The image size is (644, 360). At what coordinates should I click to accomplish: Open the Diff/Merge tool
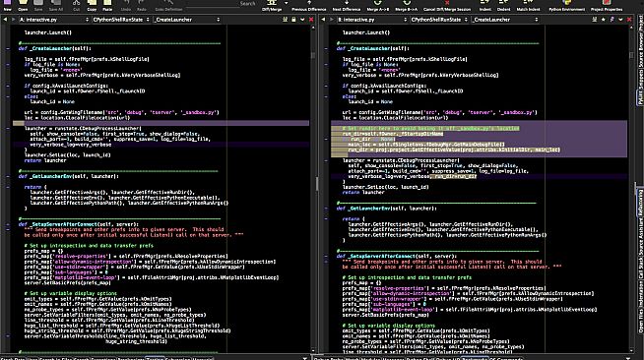point(272,5)
